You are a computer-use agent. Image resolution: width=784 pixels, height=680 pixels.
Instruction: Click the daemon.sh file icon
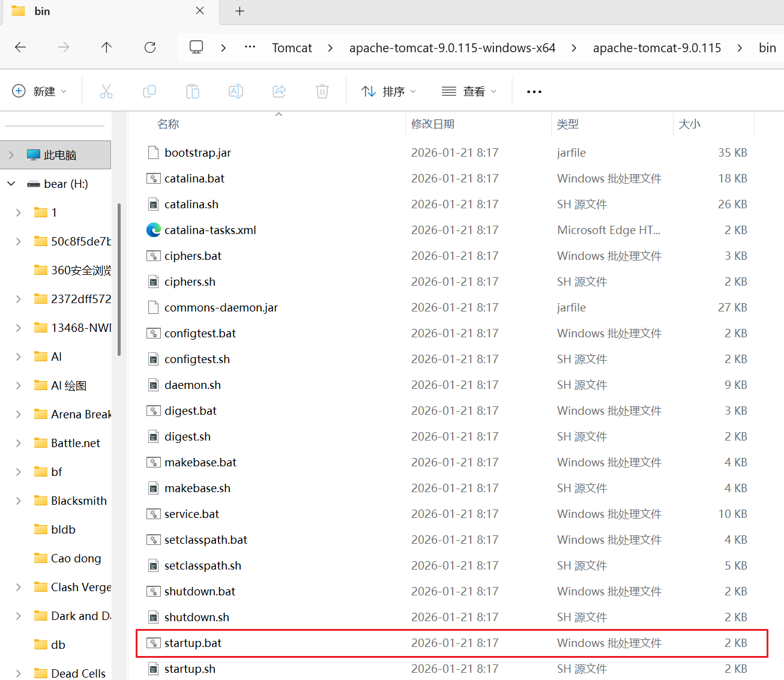click(153, 385)
